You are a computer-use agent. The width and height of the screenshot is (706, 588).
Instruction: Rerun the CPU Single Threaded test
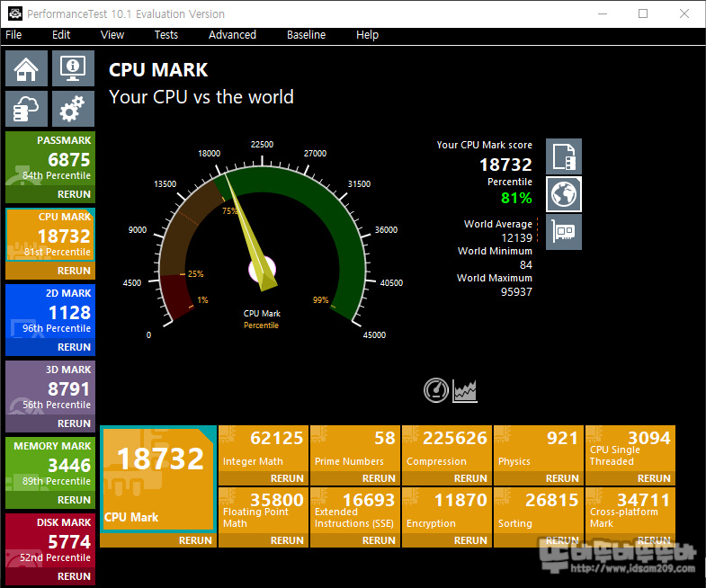click(654, 478)
